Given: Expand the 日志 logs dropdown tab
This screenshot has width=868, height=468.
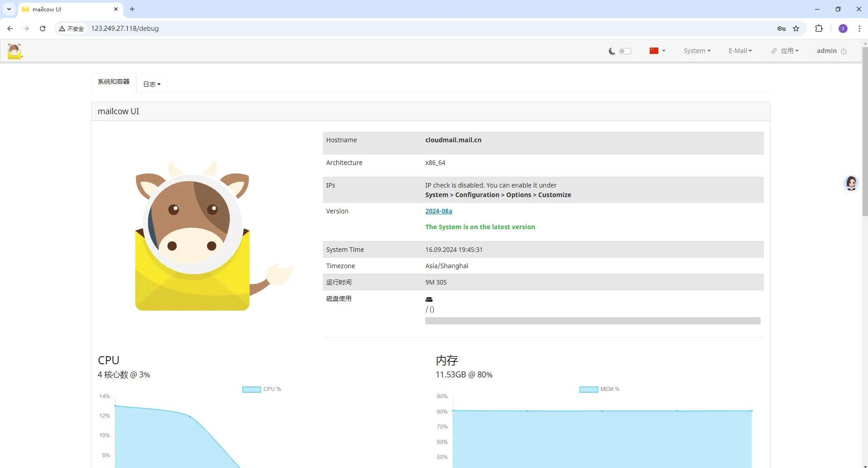Looking at the screenshot, I should tap(152, 84).
